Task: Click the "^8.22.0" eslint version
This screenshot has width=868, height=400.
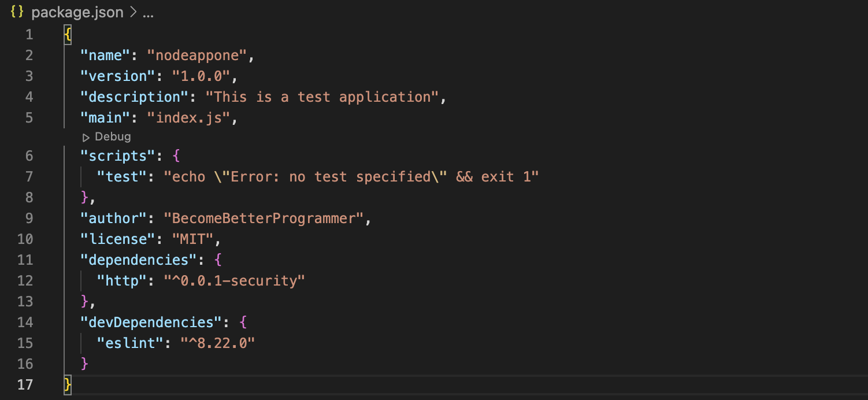Action: [218, 343]
